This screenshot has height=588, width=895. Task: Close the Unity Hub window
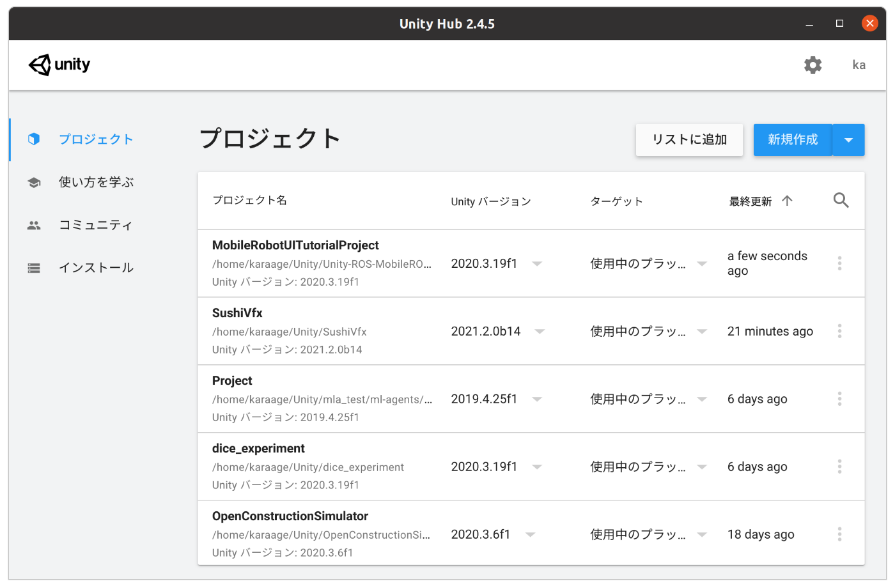pyautogui.click(x=869, y=24)
